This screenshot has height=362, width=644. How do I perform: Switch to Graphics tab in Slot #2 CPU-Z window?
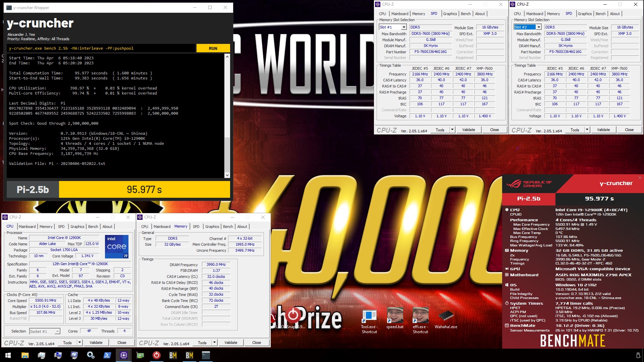click(x=585, y=14)
